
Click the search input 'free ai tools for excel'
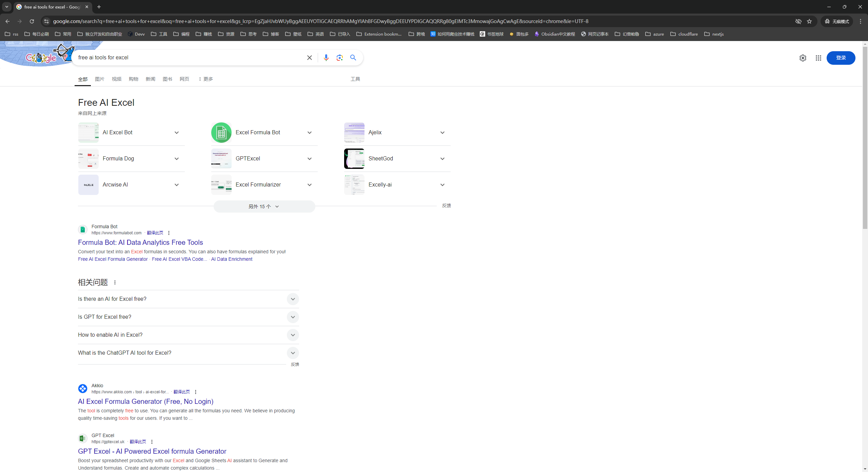point(190,58)
